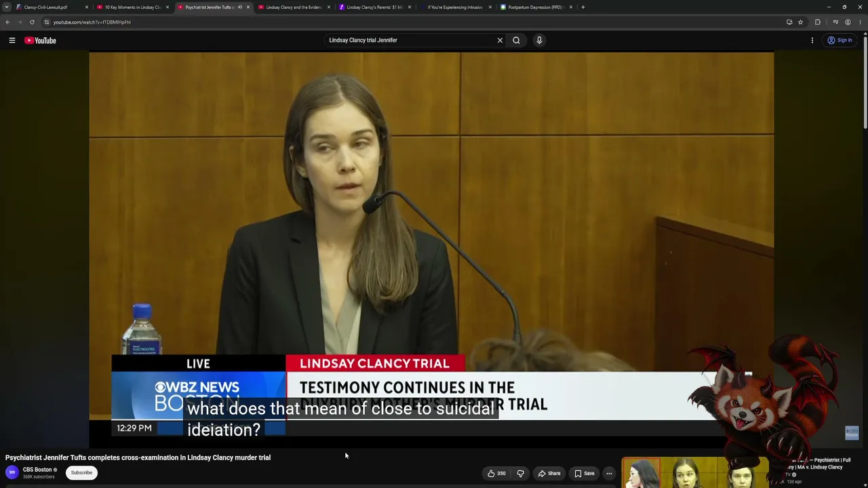Clear the YouTube search box text
868x488 pixels.
click(500, 40)
